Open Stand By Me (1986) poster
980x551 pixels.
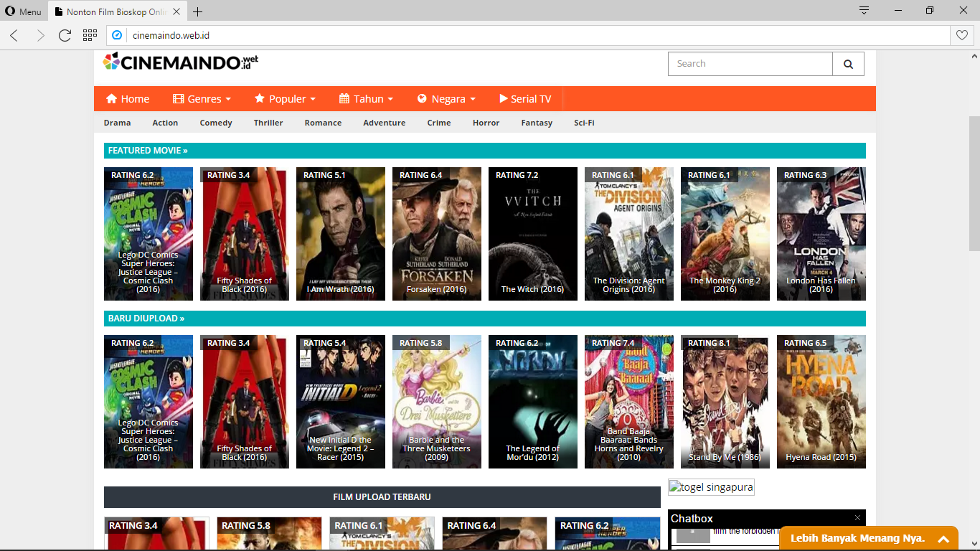coord(725,402)
